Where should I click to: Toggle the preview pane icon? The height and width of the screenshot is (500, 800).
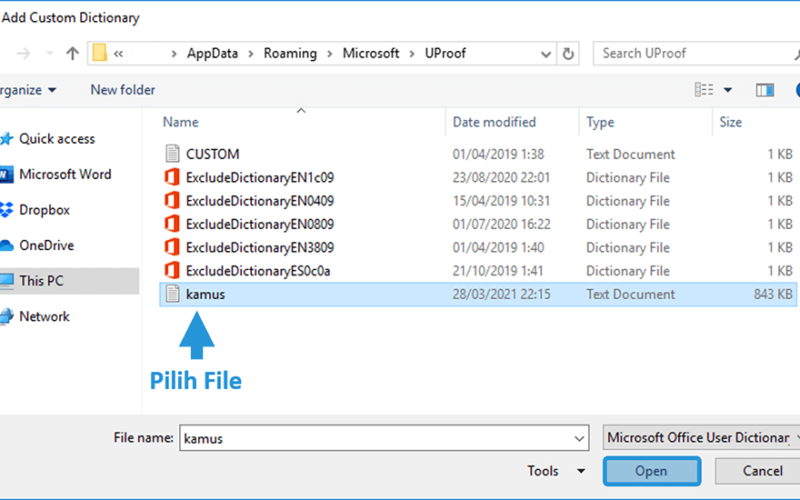765,90
